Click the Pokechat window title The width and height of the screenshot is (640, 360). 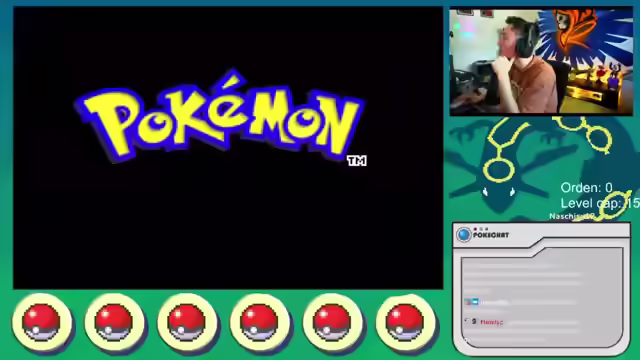[x=491, y=236]
